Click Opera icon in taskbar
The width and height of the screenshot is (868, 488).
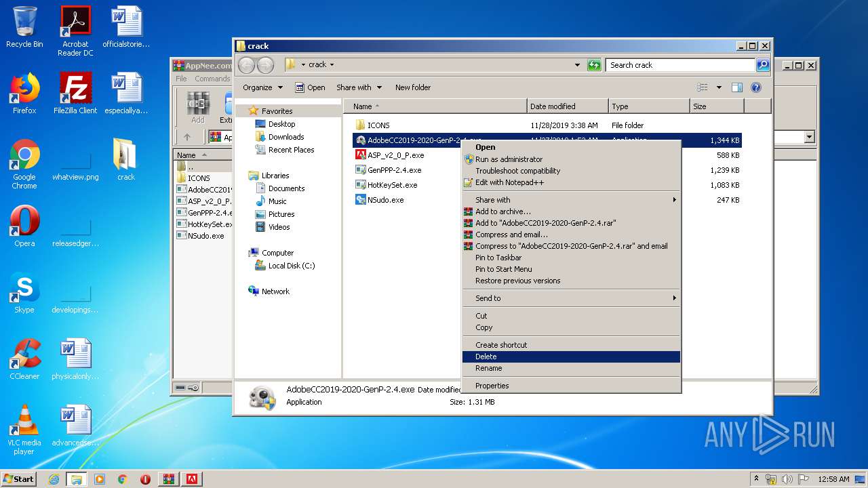tap(145, 479)
